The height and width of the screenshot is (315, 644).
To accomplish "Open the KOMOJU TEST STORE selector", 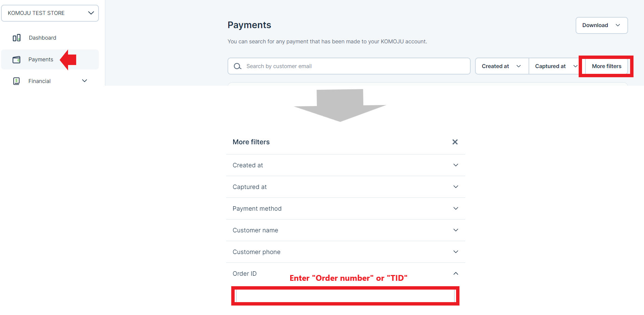I will click(50, 13).
